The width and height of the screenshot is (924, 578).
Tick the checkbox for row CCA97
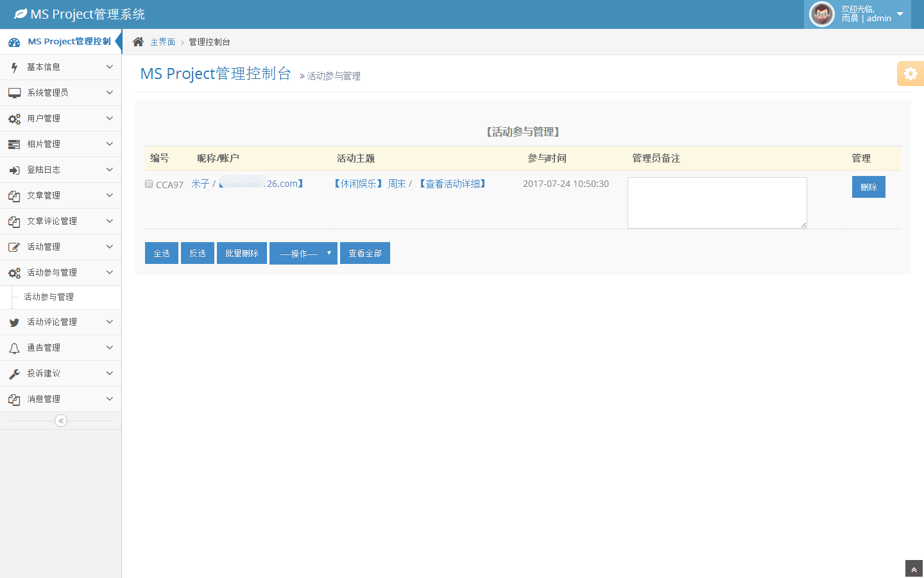coord(149,184)
